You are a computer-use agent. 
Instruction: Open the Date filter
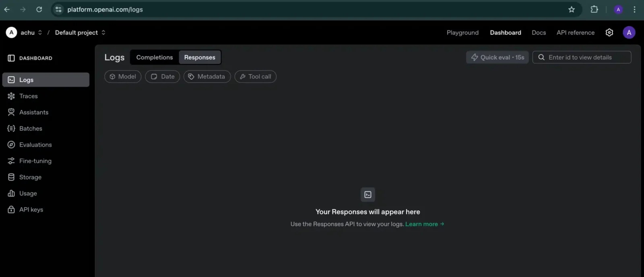[x=163, y=77]
